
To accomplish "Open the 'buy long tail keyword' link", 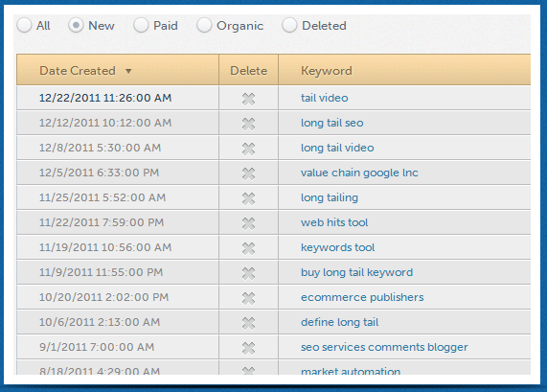I will pyautogui.click(x=357, y=272).
